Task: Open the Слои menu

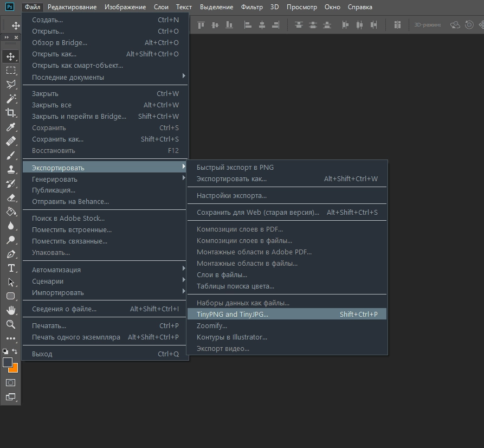Action: (x=161, y=7)
